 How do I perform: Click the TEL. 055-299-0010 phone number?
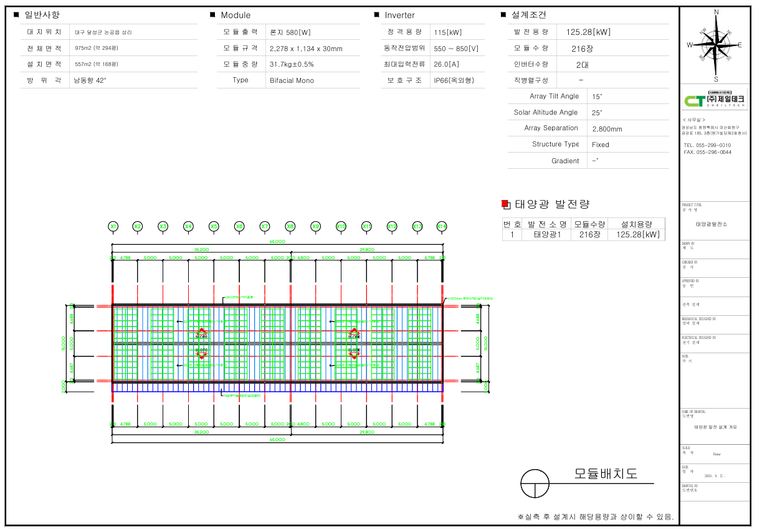click(x=707, y=145)
